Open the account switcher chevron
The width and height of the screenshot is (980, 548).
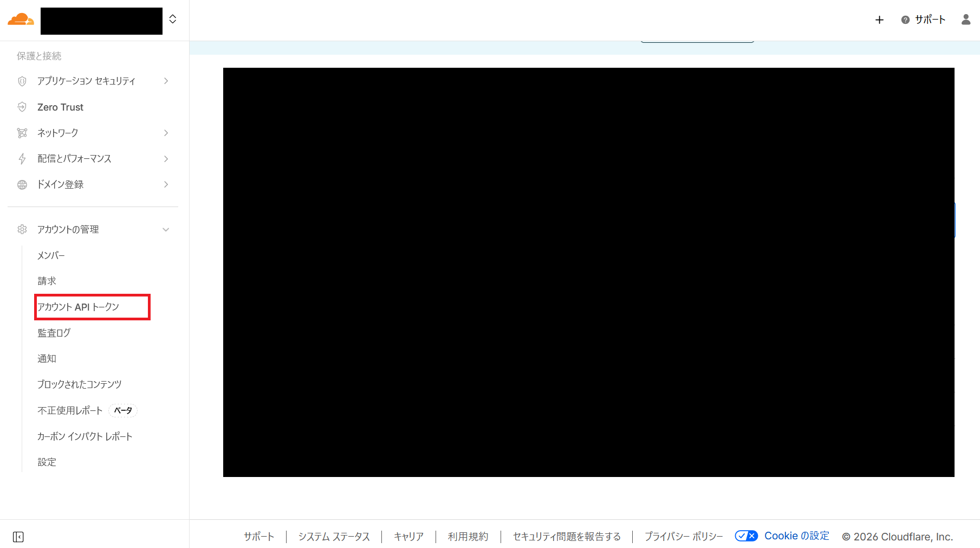tap(172, 18)
